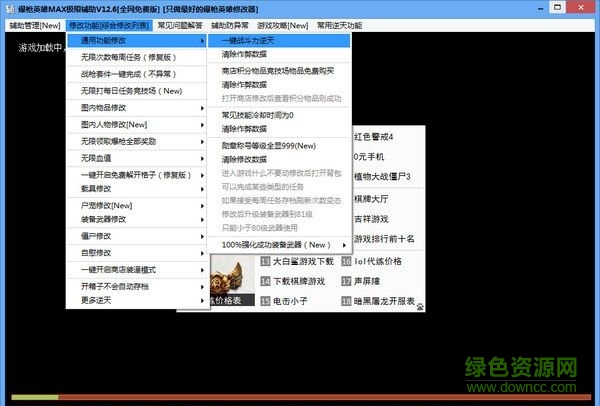Open the 辅助管理[New] menu

[35, 26]
